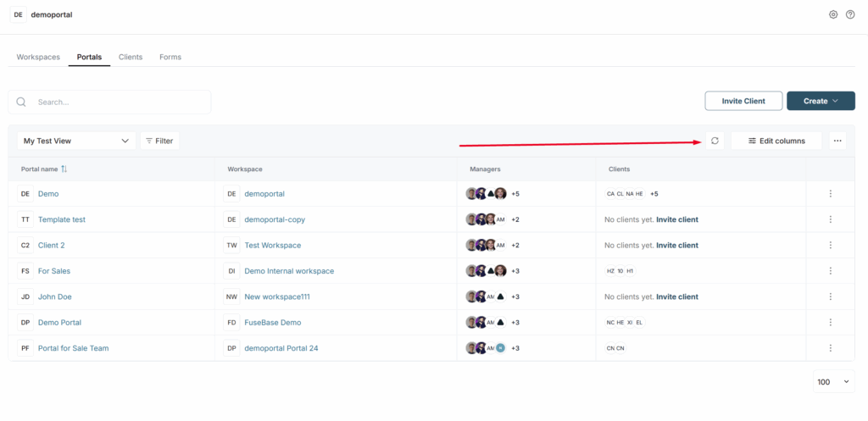868x421 pixels.
Task: Click the Invite Client button
Action: pos(743,101)
